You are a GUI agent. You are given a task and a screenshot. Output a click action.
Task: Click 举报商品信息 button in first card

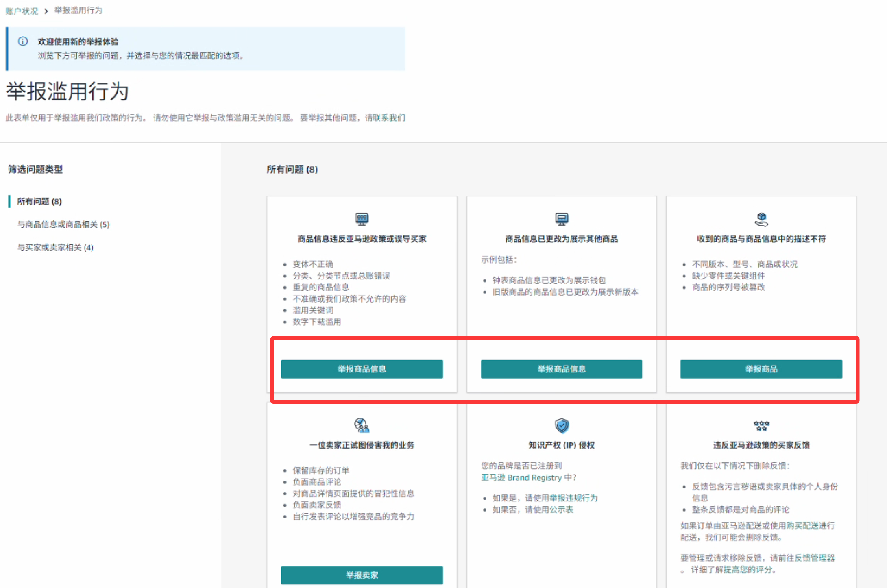[362, 369]
